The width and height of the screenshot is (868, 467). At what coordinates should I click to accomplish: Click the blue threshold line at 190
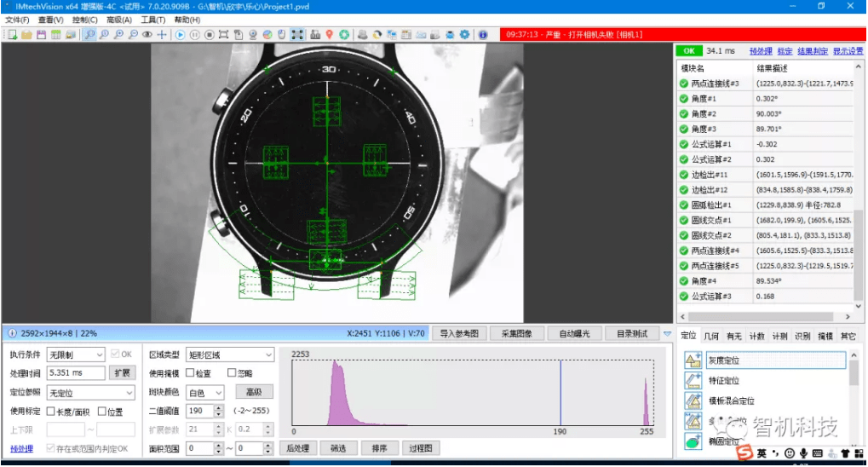tap(560, 392)
